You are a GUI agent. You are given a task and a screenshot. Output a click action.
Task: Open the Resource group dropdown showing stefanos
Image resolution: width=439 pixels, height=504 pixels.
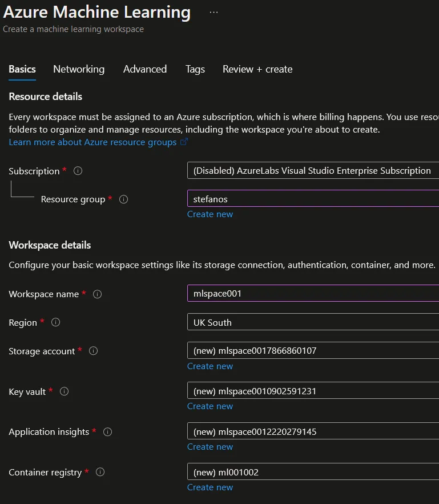click(313, 199)
